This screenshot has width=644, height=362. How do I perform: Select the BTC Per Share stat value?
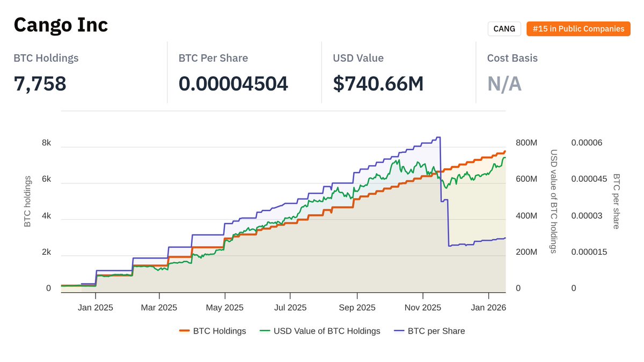233,83
